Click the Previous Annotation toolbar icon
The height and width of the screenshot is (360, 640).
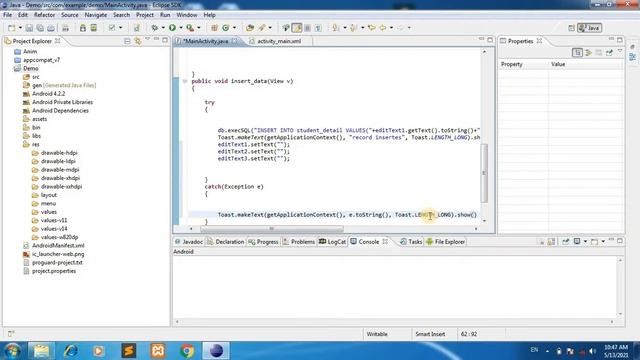pyautogui.click(x=353, y=28)
